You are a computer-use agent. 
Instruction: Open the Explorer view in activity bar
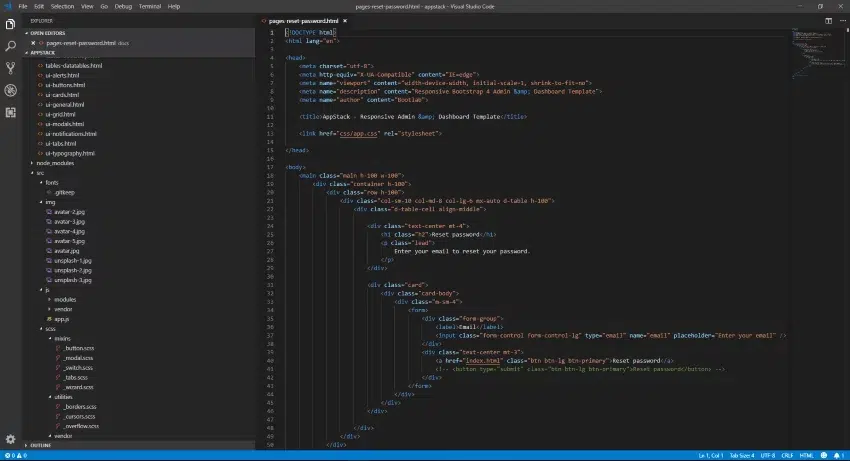coord(10,24)
